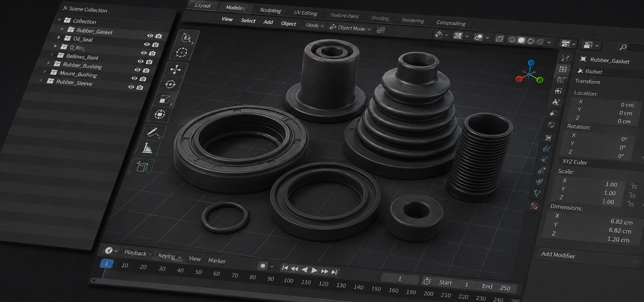This screenshot has width=644, height=302.
Task: Toggle Rubber_Sleeve visibility eye icon
Action: [131, 87]
